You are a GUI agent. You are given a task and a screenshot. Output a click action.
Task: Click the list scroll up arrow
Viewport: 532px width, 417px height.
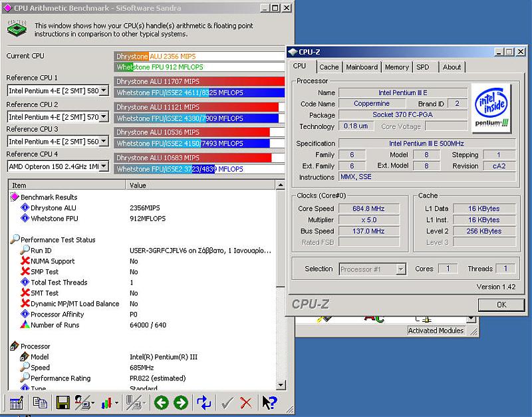[x=280, y=185]
